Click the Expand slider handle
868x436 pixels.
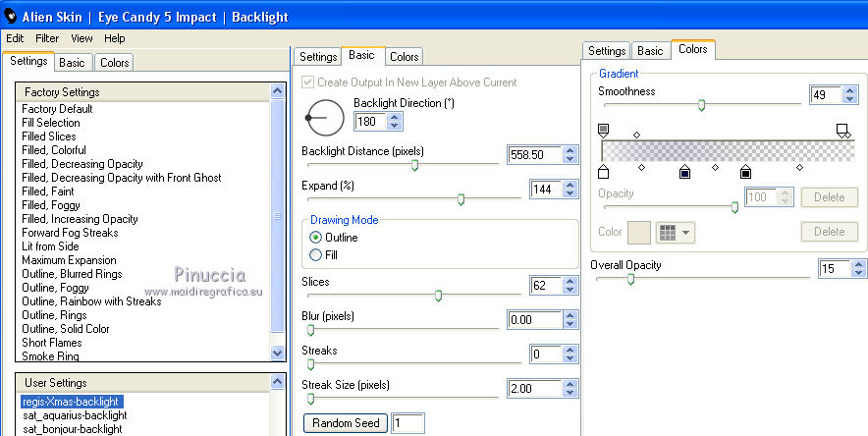pyautogui.click(x=461, y=199)
